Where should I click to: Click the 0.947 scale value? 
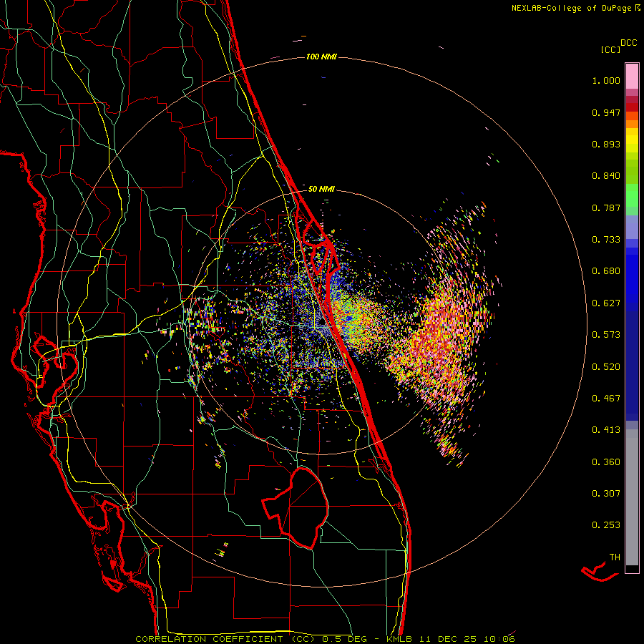[606, 112]
